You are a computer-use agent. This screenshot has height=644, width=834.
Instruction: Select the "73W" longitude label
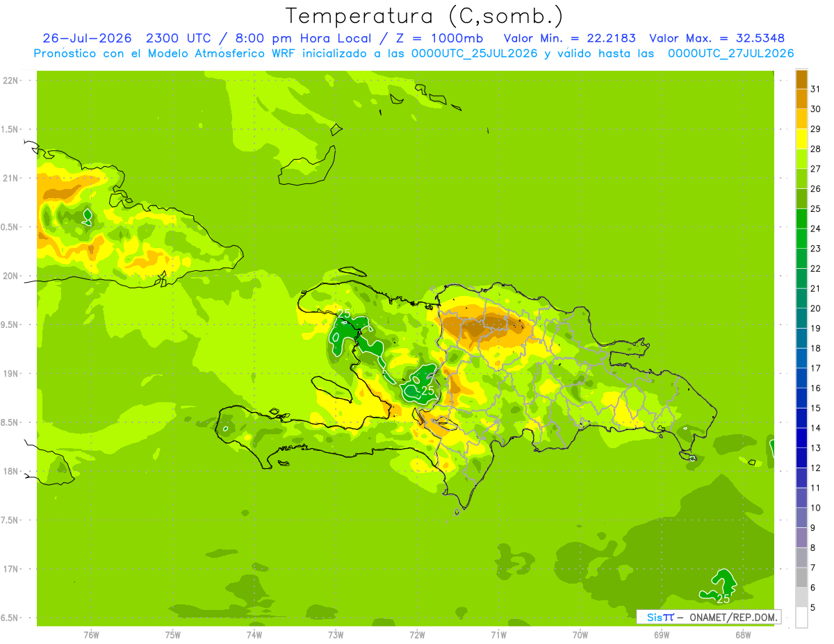(x=336, y=636)
